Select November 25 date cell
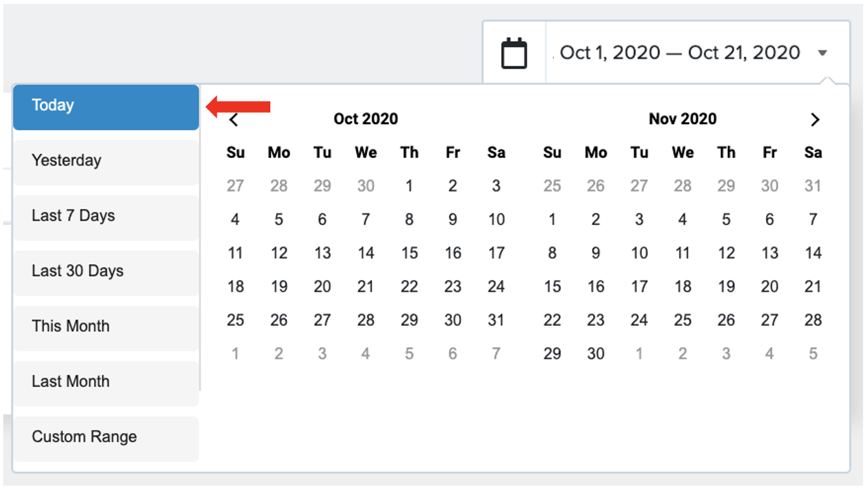Screen dimensions: 868x491 (x=682, y=320)
